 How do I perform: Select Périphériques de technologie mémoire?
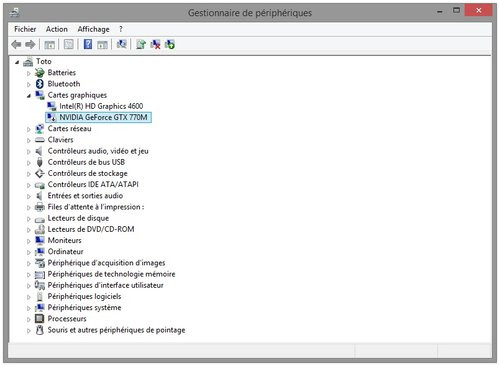pos(111,274)
